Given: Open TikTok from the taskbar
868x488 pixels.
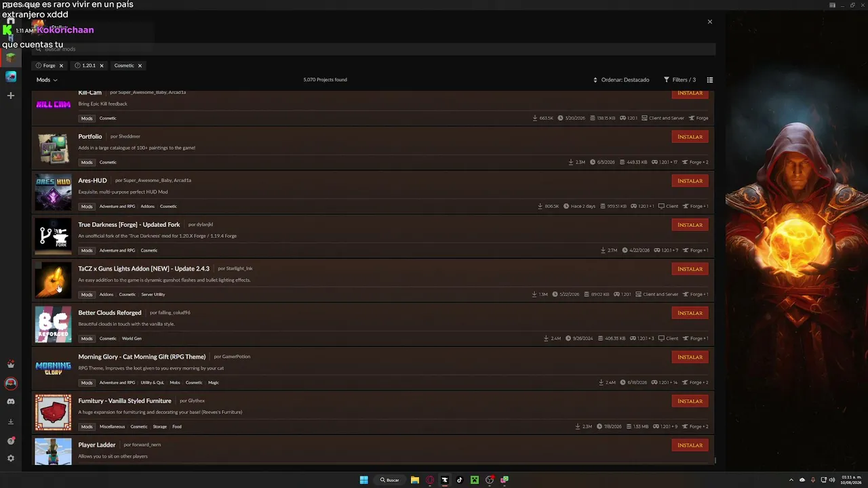Looking at the screenshot, I should [x=460, y=480].
